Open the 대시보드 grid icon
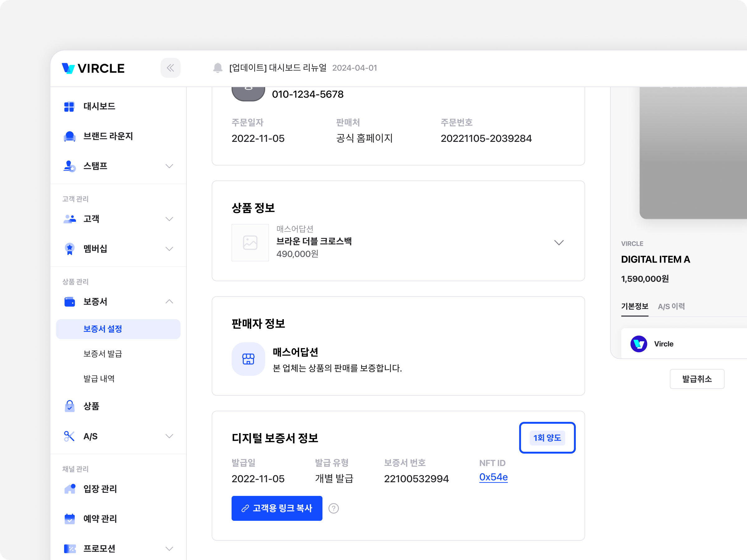This screenshot has width=747, height=560. pyautogui.click(x=69, y=107)
